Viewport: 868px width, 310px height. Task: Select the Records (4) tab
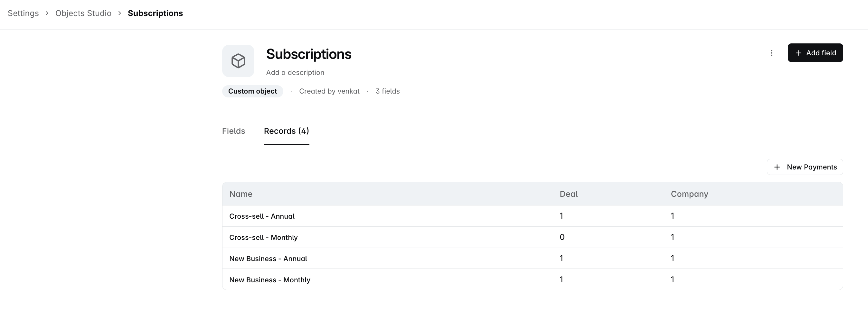pos(287,131)
